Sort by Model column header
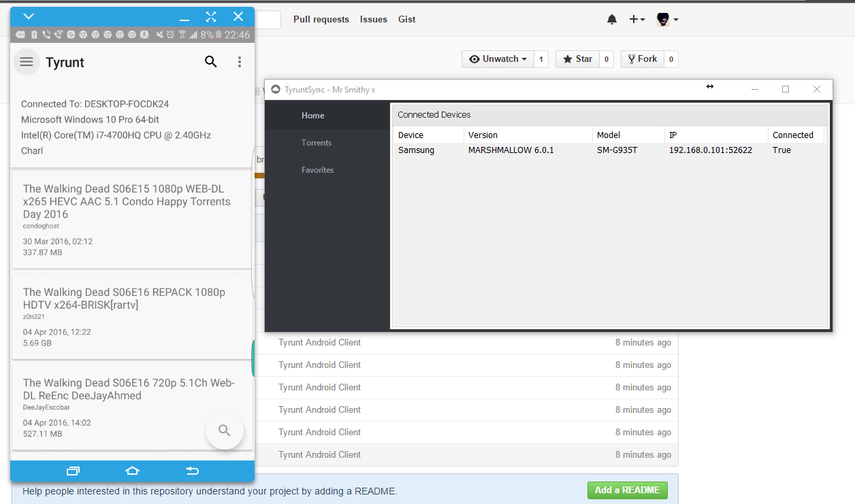855x504 pixels. [x=629, y=135]
